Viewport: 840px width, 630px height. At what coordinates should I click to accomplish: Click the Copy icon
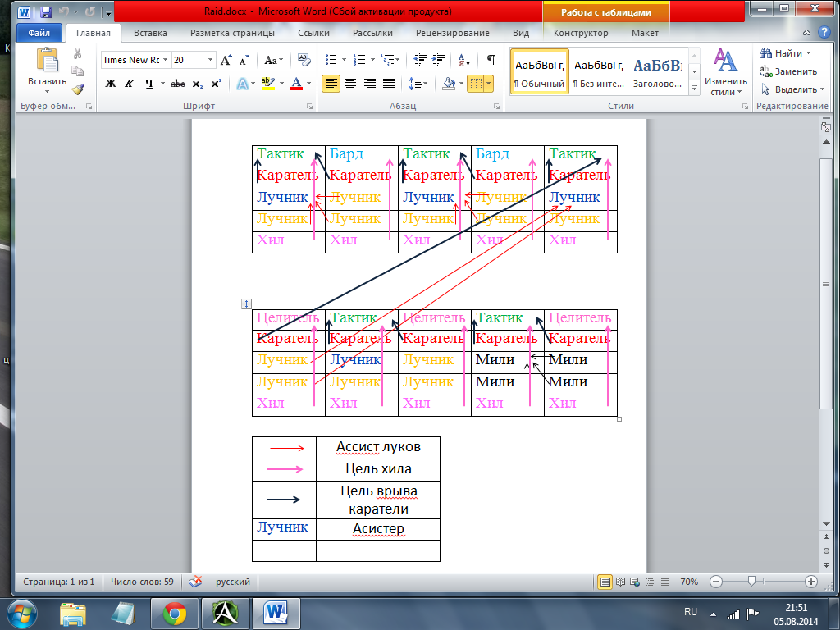[78, 71]
